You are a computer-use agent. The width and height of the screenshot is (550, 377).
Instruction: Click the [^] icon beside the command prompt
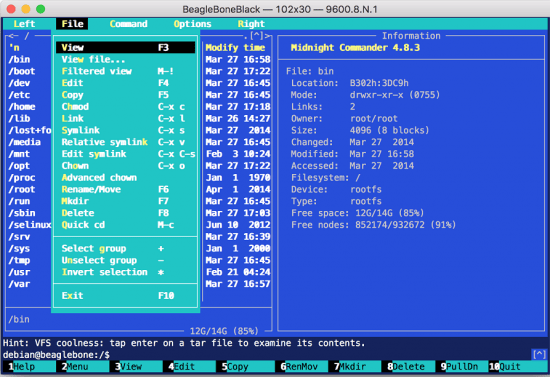(x=539, y=354)
